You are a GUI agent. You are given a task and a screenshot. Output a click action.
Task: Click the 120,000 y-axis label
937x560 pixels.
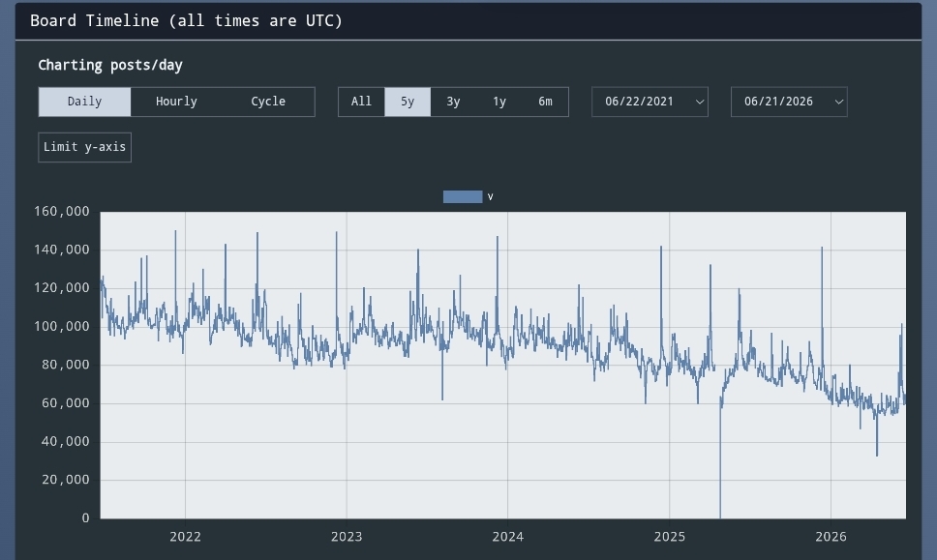coord(62,288)
